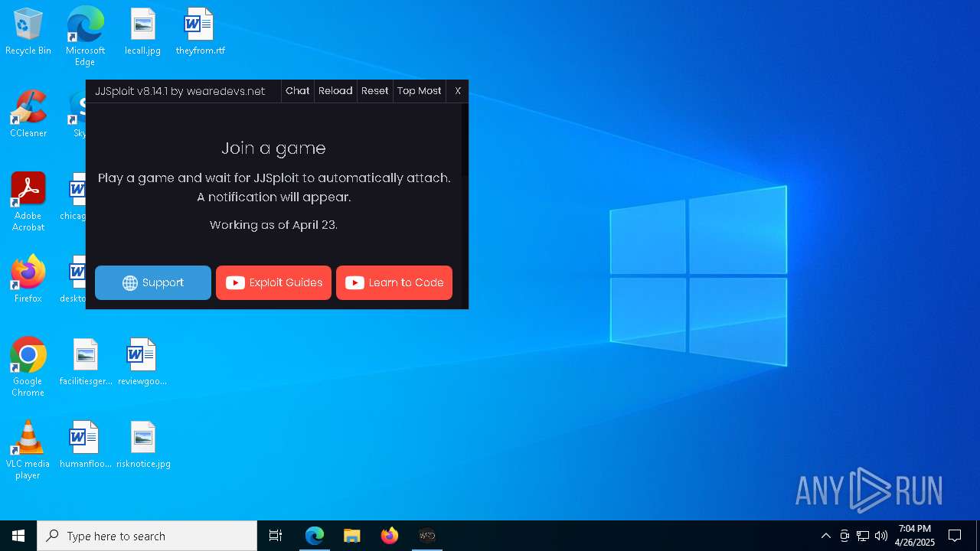Click the 'Join a game' heading

[273, 148]
